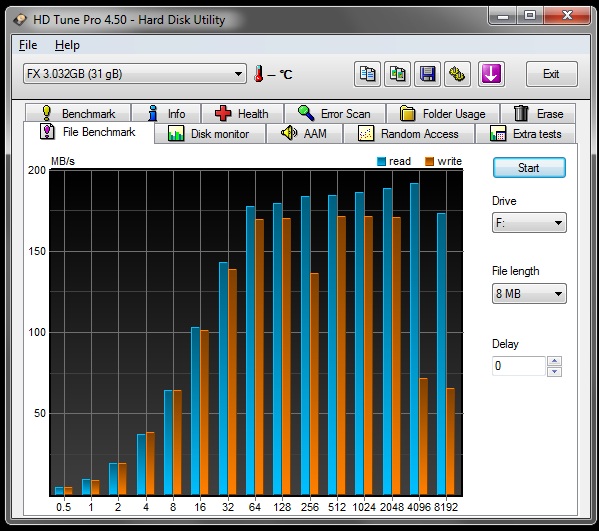599x531 pixels.
Task: Click the copy screenshot to clipboard icon
Action: [x=397, y=74]
